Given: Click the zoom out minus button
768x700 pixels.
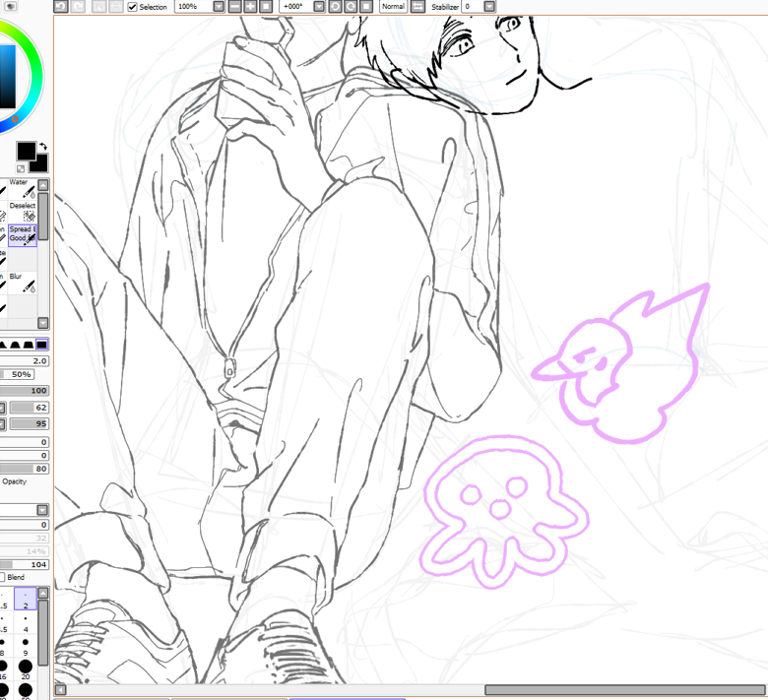Looking at the screenshot, I should coord(235,6).
